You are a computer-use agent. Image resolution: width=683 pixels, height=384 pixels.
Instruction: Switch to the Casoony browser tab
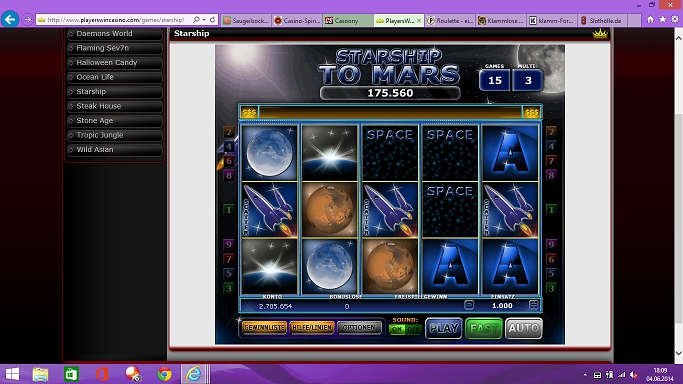pyautogui.click(x=348, y=20)
